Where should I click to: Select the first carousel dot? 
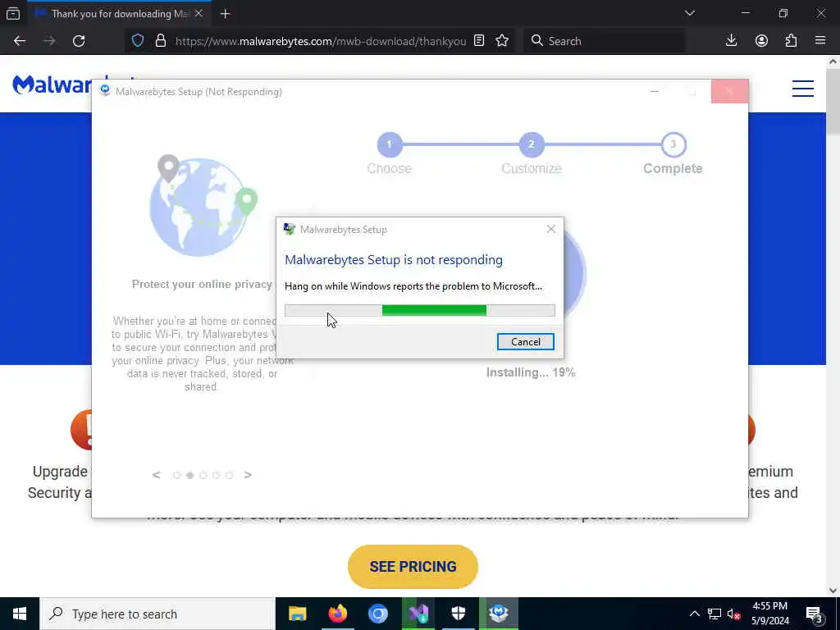(176, 475)
